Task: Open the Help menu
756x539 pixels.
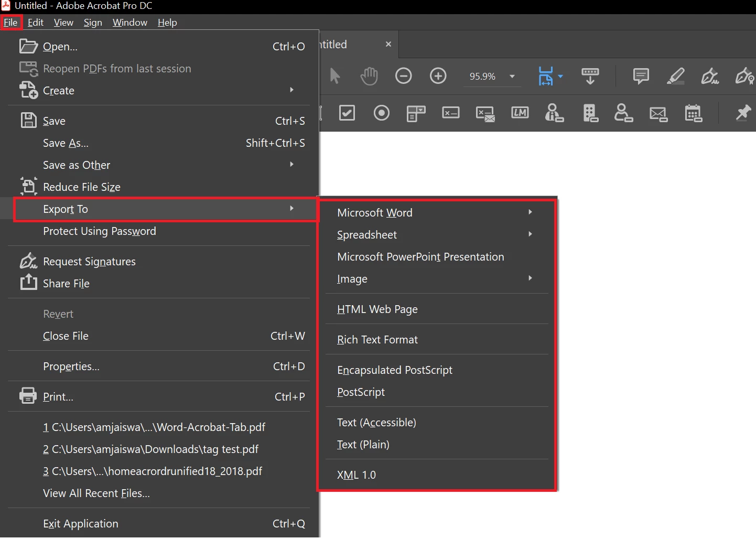Action: (167, 22)
